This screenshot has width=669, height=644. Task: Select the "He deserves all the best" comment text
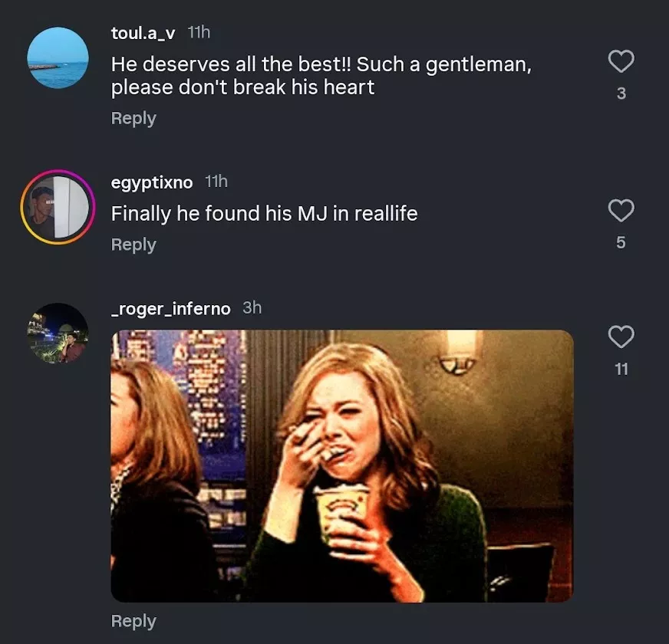[x=321, y=76]
